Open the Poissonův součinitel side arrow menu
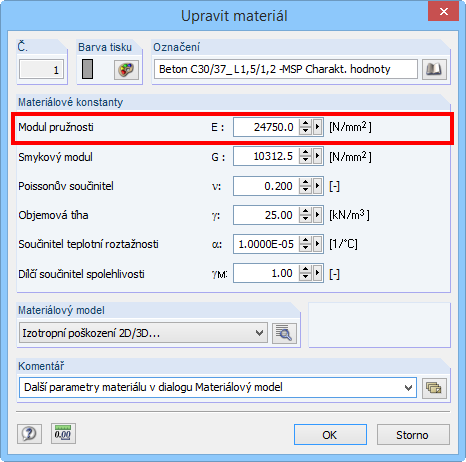466x462 pixels. [x=317, y=186]
